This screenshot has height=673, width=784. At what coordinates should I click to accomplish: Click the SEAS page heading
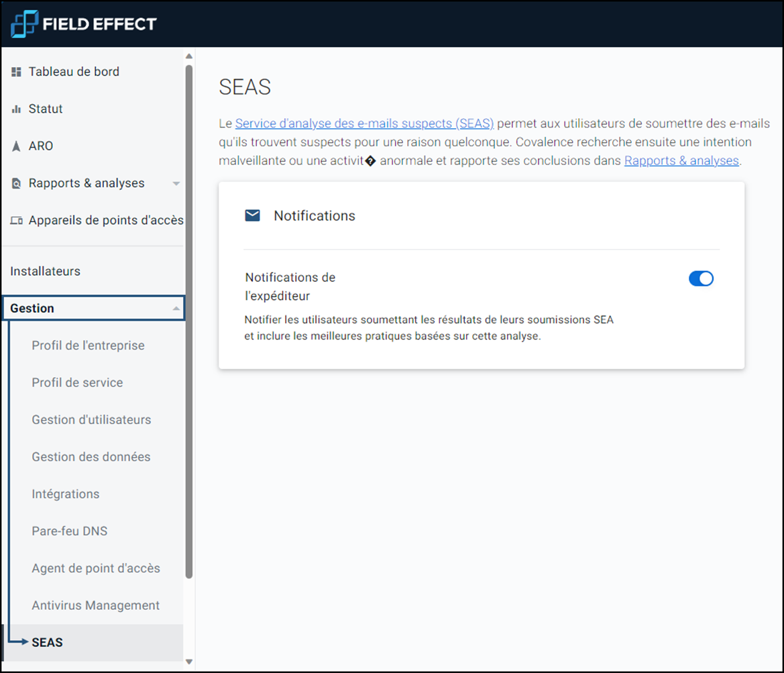point(245,87)
